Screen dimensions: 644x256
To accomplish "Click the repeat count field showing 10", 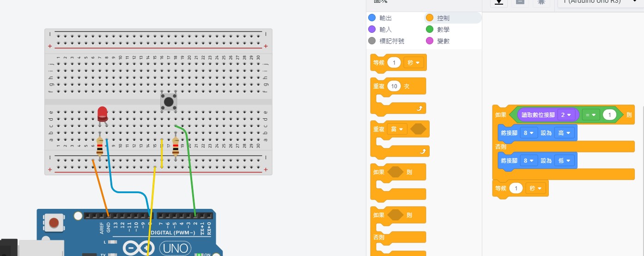I will [394, 86].
